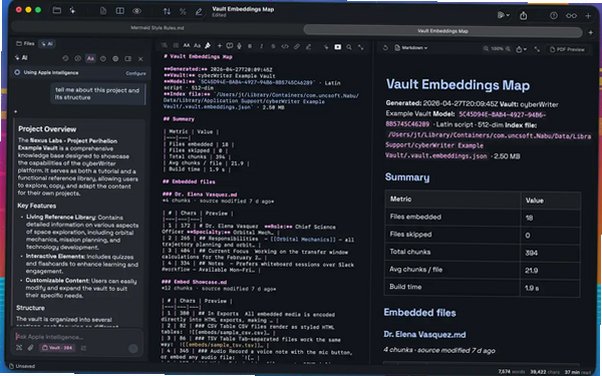
Task: Click the search magnifier in editor toolbar
Action: tap(349, 47)
